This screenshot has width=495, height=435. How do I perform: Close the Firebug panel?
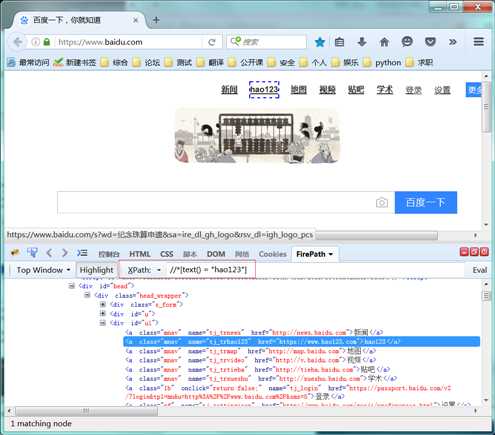pos(484,252)
